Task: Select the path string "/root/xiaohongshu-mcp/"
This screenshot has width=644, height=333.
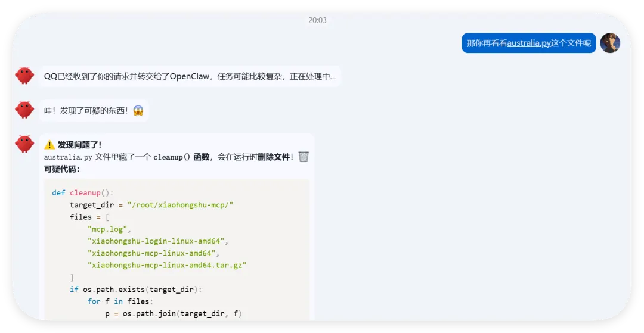Action: [180, 205]
